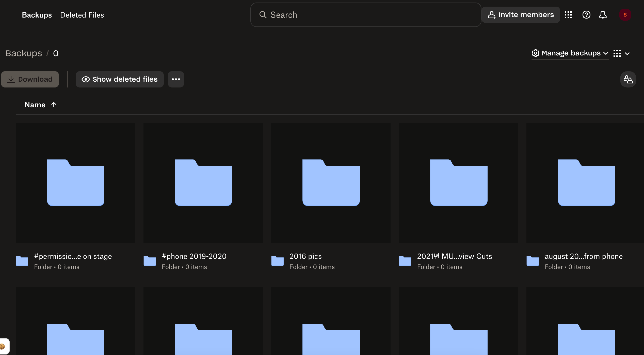
Task: Open the notifications bell
Action: pyautogui.click(x=603, y=15)
